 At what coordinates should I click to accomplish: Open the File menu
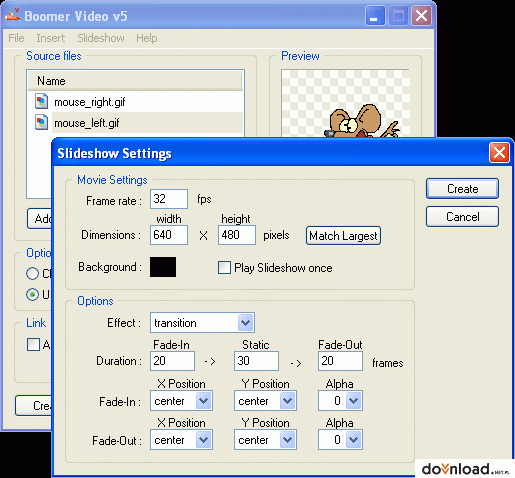(16, 38)
